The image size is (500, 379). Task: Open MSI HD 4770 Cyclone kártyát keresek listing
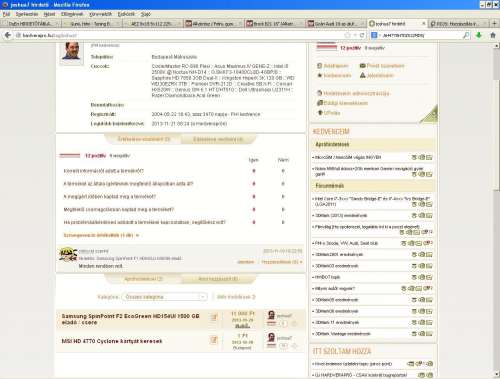point(112,341)
